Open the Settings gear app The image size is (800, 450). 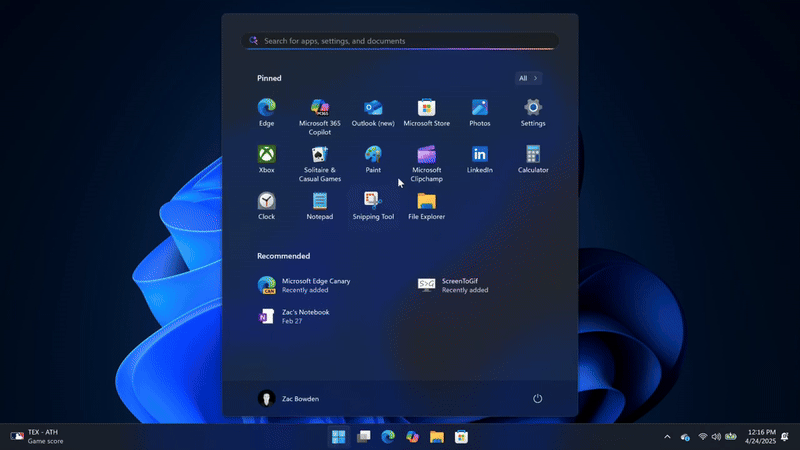pos(533,113)
